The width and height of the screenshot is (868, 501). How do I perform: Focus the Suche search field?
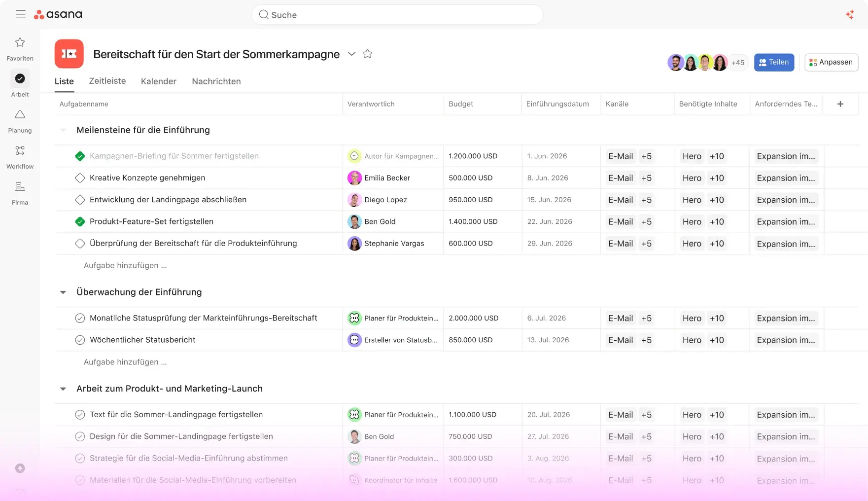pyautogui.click(x=397, y=15)
